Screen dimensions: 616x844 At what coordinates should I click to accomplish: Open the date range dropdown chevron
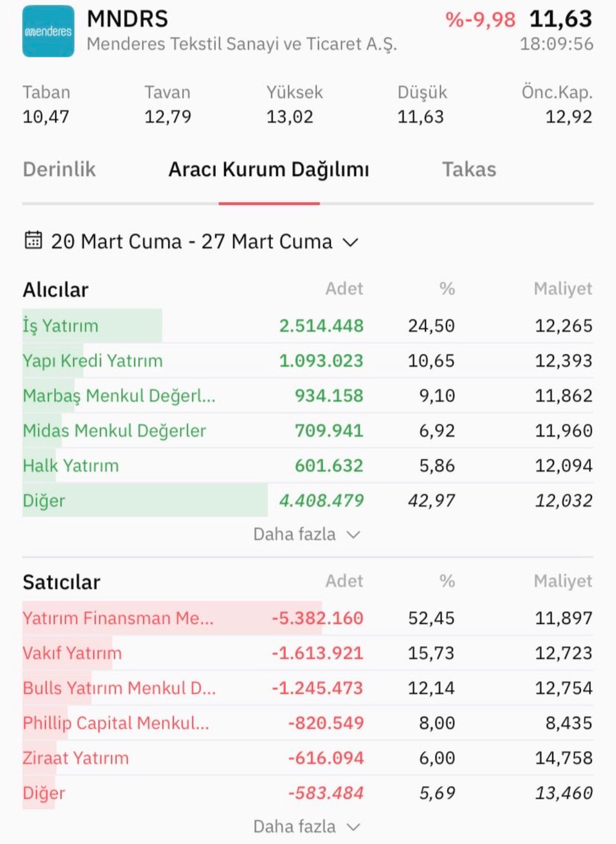(350, 242)
